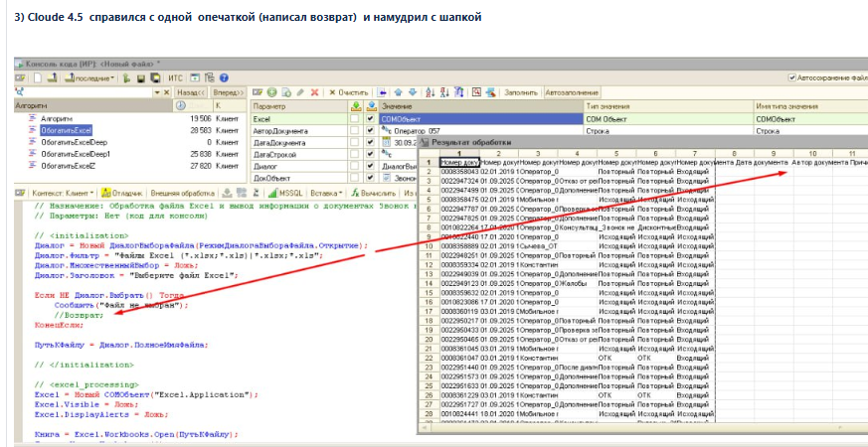Click the Очистить button
The height and width of the screenshot is (447, 868).
pos(349,92)
